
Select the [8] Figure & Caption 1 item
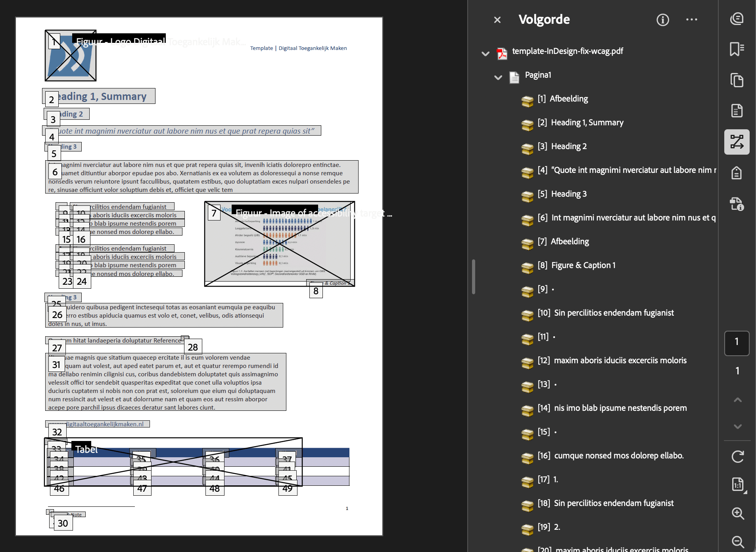click(x=583, y=265)
